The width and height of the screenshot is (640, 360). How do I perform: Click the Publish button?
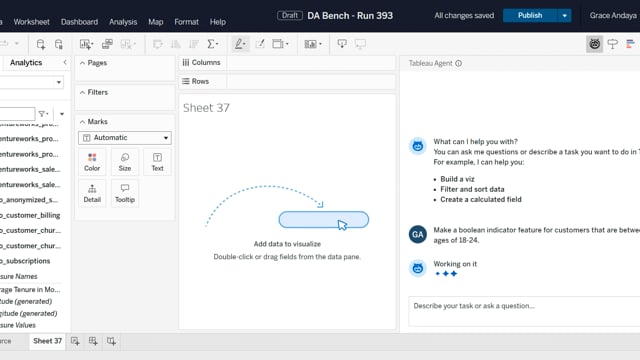click(x=530, y=16)
